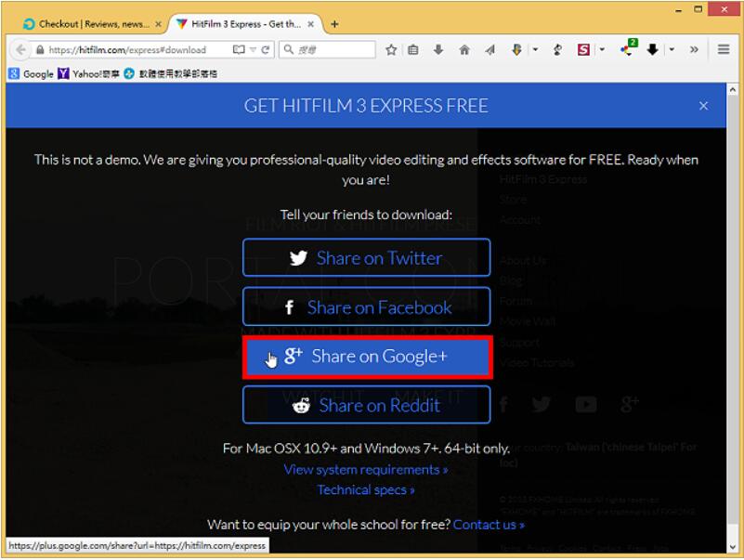
Task: Bookmark this page with star icon
Action: coord(391,49)
